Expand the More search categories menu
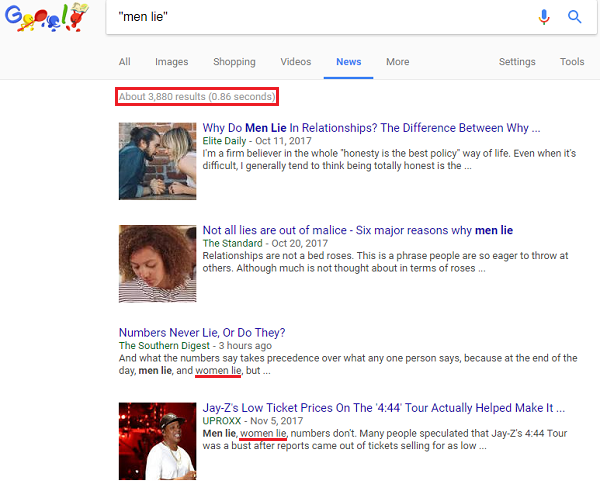600x484 pixels. [x=397, y=62]
